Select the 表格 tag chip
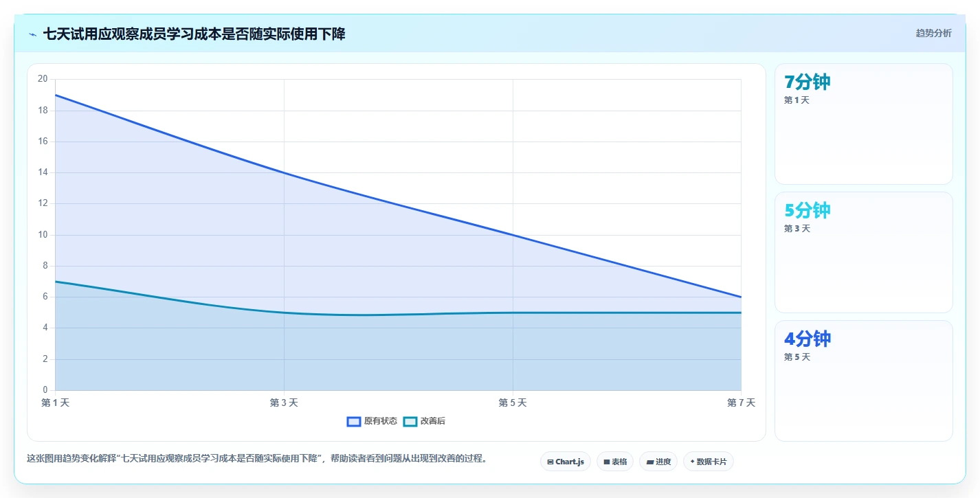The width and height of the screenshot is (980, 498). point(614,462)
